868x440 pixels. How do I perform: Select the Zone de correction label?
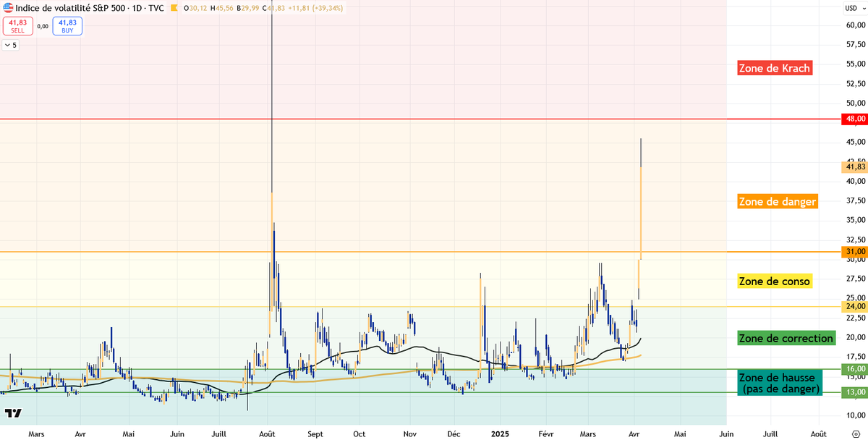click(786, 338)
